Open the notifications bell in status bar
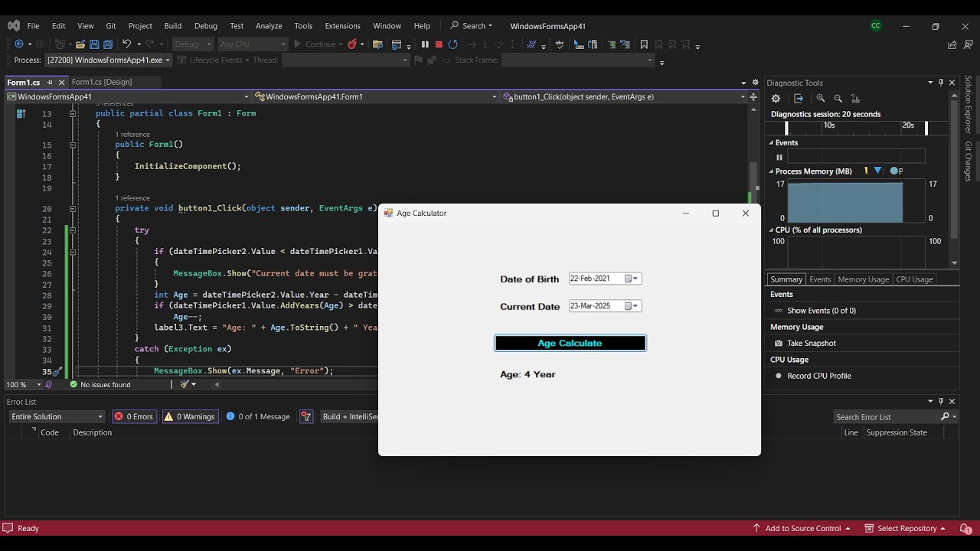Viewport: 980px width, 551px height. click(x=966, y=528)
